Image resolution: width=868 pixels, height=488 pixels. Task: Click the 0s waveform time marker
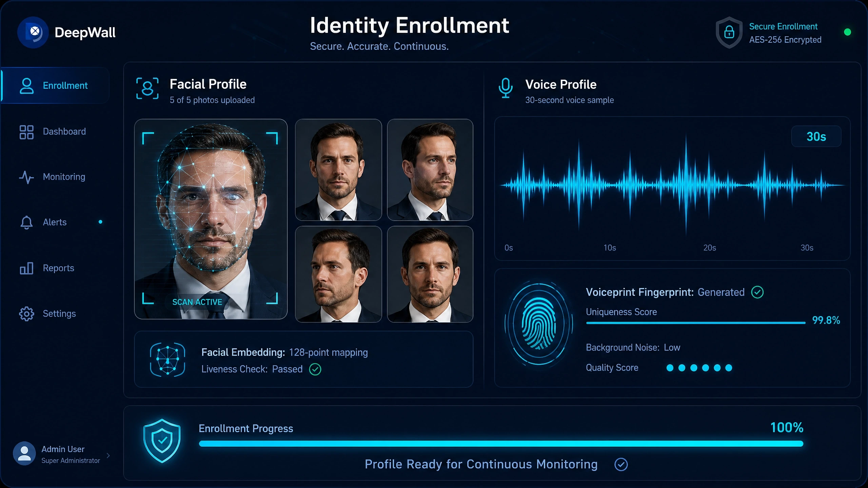pyautogui.click(x=509, y=248)
